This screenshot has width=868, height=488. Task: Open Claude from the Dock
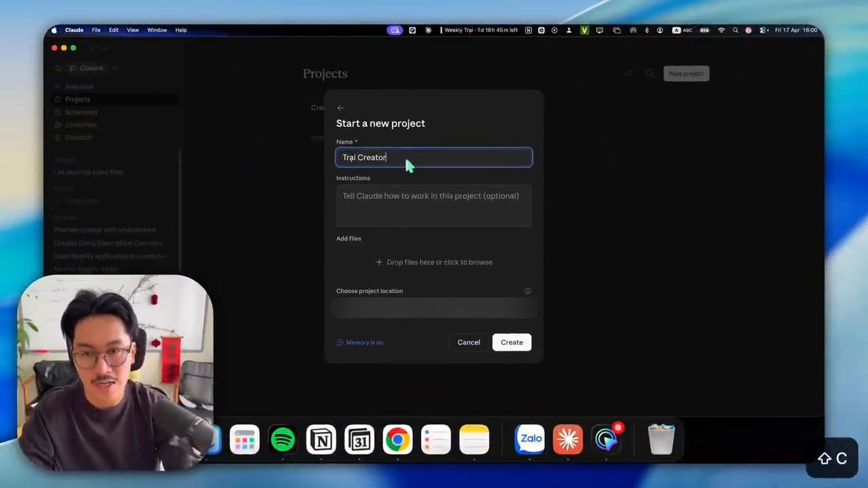tap(568, 440)
